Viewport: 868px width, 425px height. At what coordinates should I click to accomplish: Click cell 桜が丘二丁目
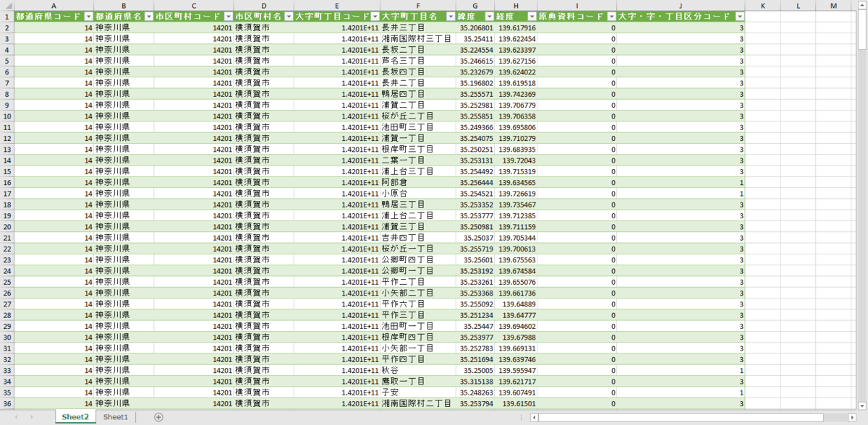pyautogui.click(x=417, y=116)
